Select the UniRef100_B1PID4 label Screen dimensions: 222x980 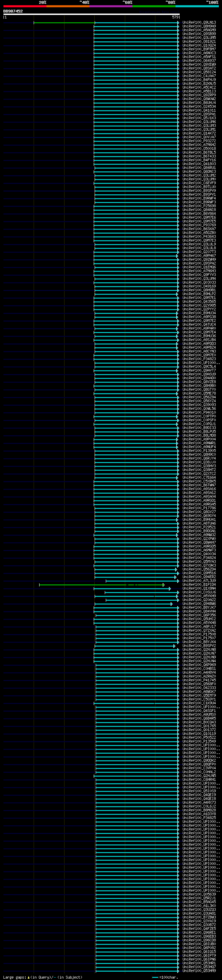tap(199, 584)
